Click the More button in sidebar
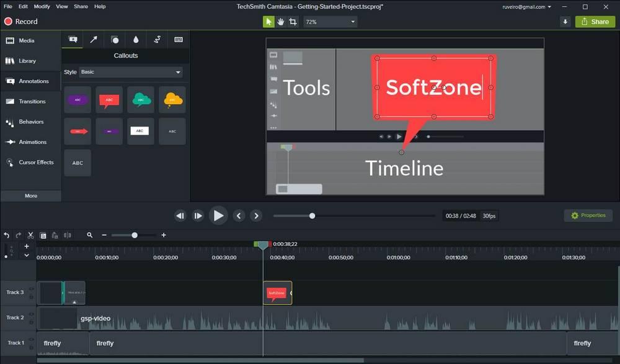Image resolution: width=620 pixels, height=364 pixels. pyautogui.click(x=31, y=195)
